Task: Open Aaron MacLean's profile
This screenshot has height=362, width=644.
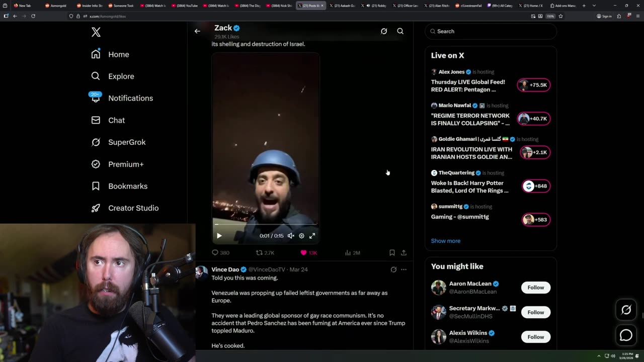Action: point(470,284)
